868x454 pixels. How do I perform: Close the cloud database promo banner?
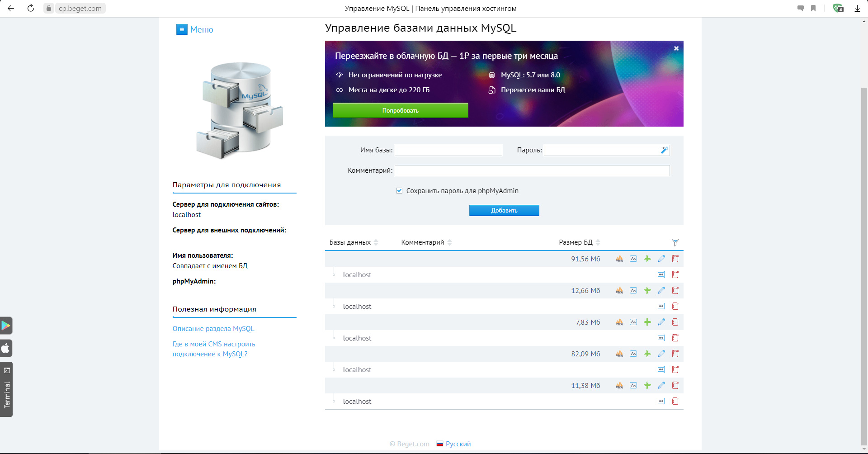(676, 48)
